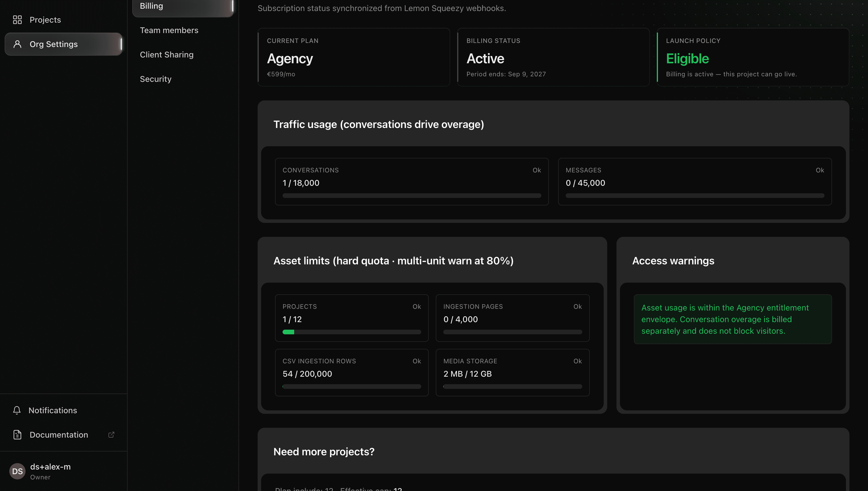Click the €599/mo price text
This screenshot has height=491, width=868.
tap(281, 74)
